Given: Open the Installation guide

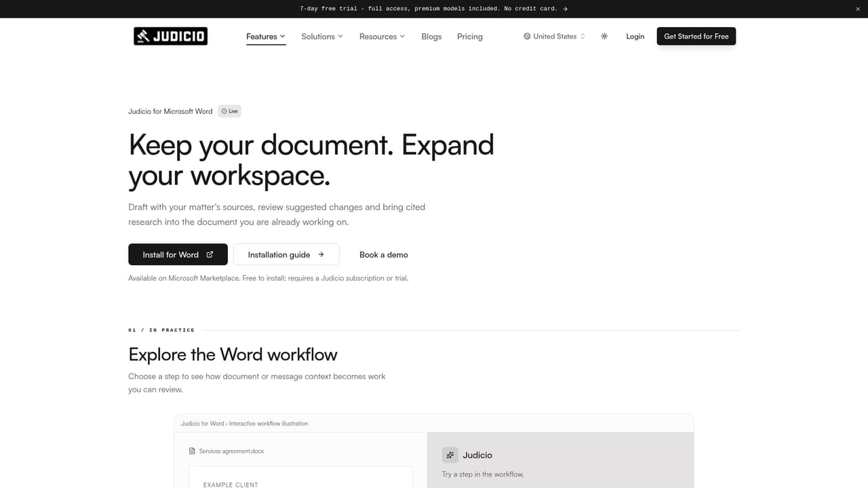Looking at the screenshot, I should pyautogui.click(x=286, y=255).
